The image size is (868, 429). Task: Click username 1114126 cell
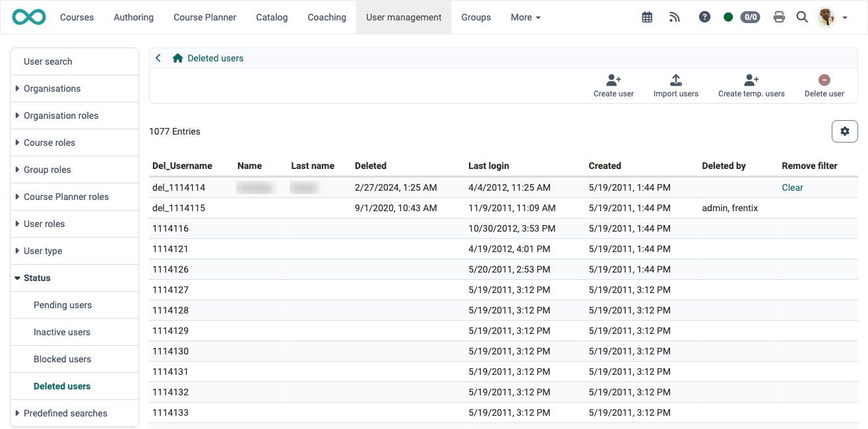pos(170,269)
